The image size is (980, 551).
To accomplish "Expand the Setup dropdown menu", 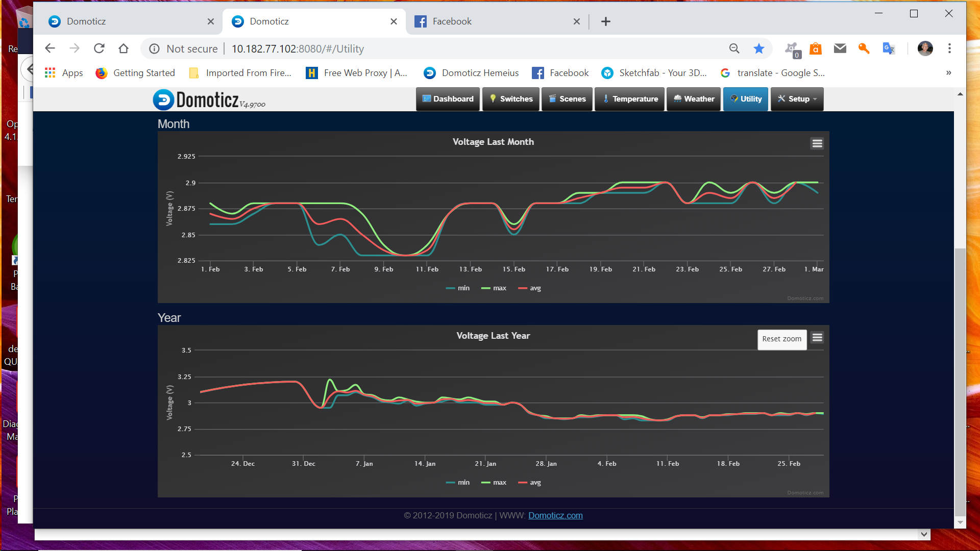I will [x=797, y=99].
